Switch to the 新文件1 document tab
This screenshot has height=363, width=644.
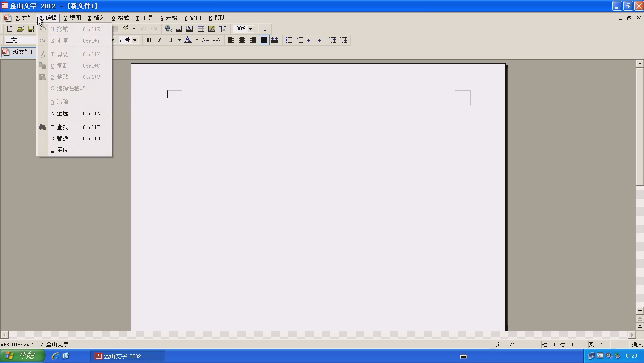[18, 52]
